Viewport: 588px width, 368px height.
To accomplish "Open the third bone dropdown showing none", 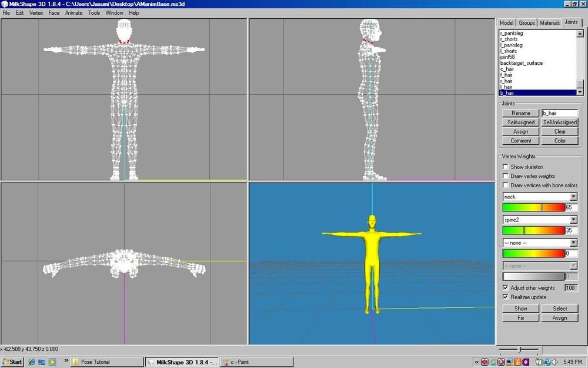I will click(573, 243).
